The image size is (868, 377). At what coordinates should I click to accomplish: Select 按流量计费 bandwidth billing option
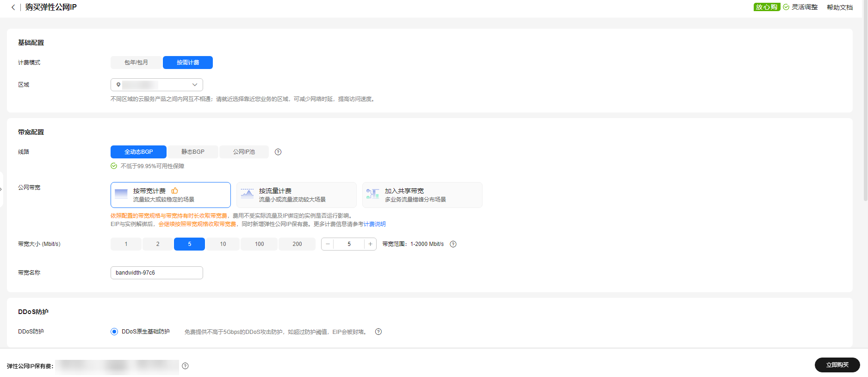(x=296, y=195)
